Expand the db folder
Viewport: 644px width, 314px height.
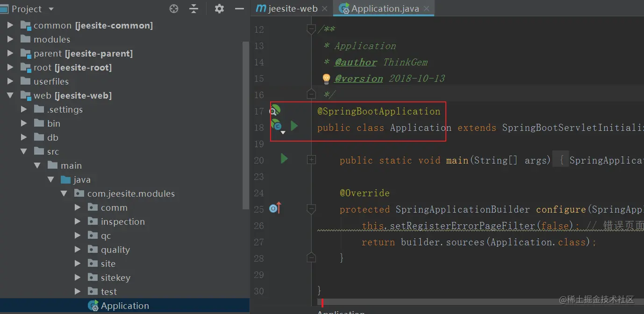coord(24,137)
